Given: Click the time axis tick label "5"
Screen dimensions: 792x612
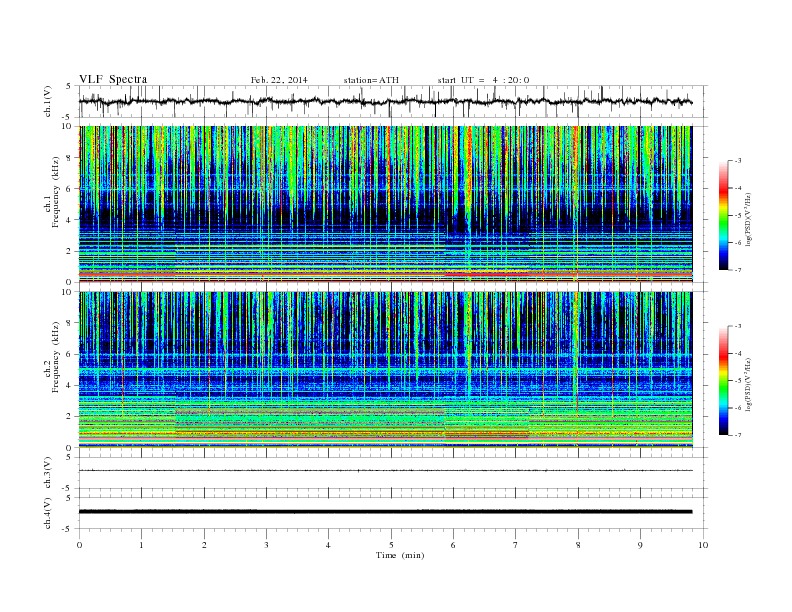Looking at the screenshot, I should [391, 545].
